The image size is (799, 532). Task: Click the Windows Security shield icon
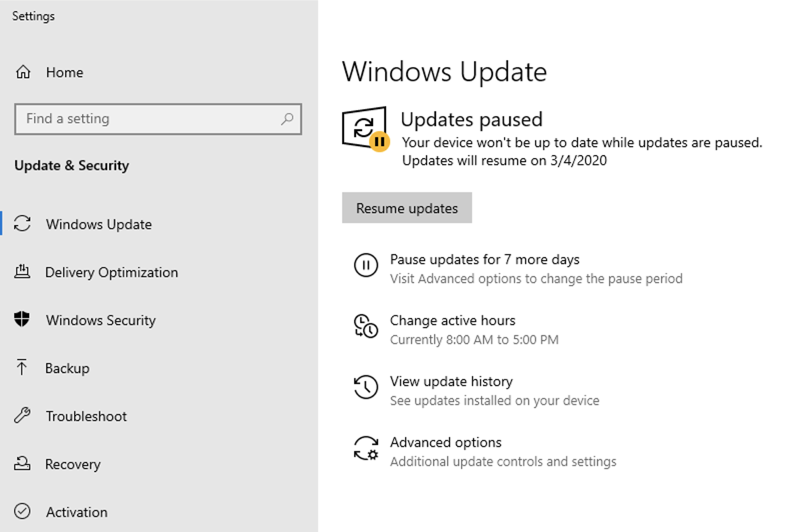click(x=22, y=319)
